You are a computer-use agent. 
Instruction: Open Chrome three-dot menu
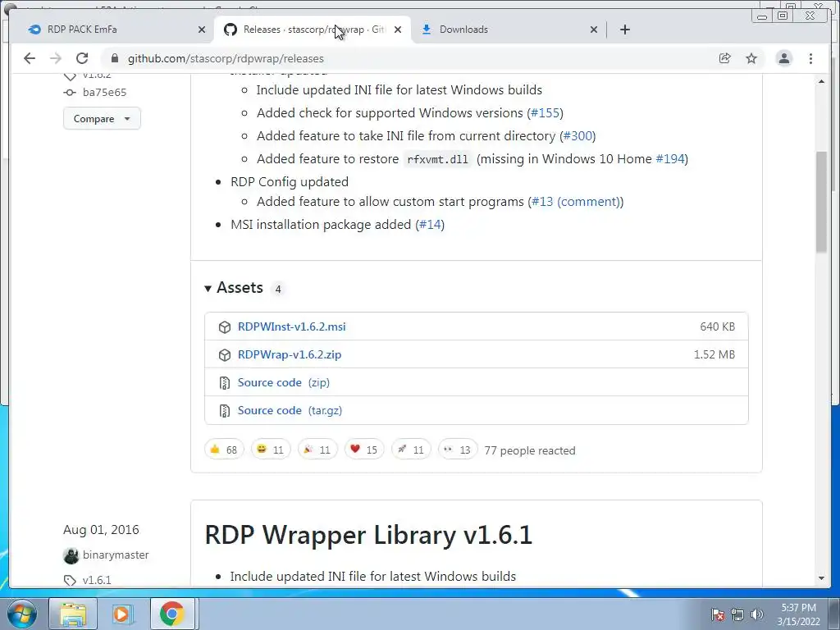810,58
